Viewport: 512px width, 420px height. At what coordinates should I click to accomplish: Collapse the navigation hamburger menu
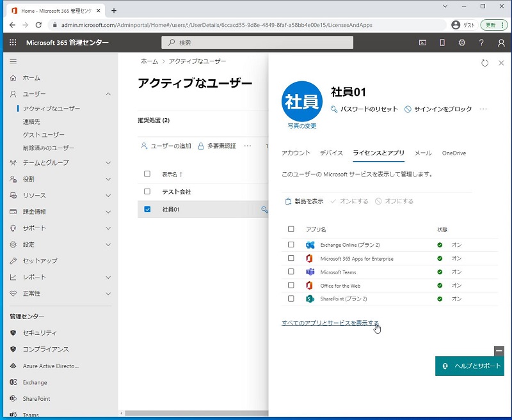(x=13, y=61)
